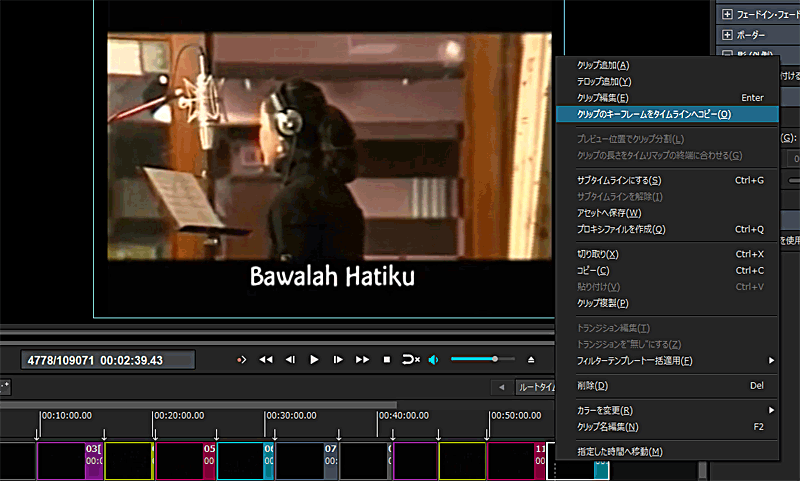Click the 00:20:00.00 ruler mark

[179, 416]
